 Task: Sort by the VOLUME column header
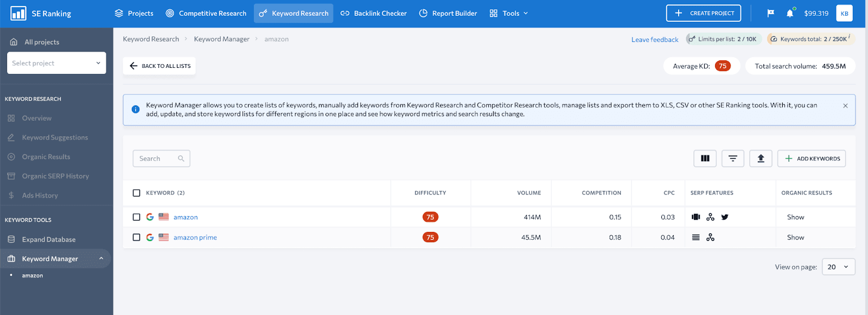coord(529,193)
